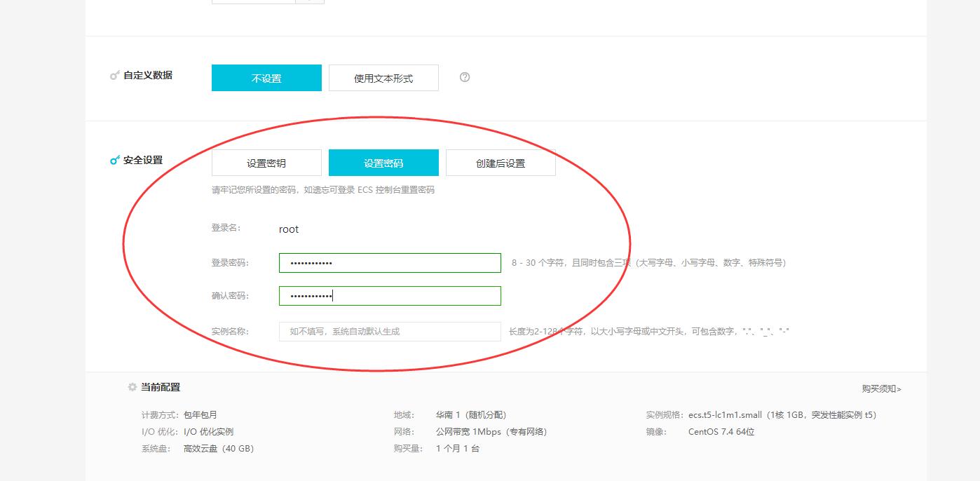This screenshot has width=980, height=481.
Task: Click the login name value root
Action: 289,229
